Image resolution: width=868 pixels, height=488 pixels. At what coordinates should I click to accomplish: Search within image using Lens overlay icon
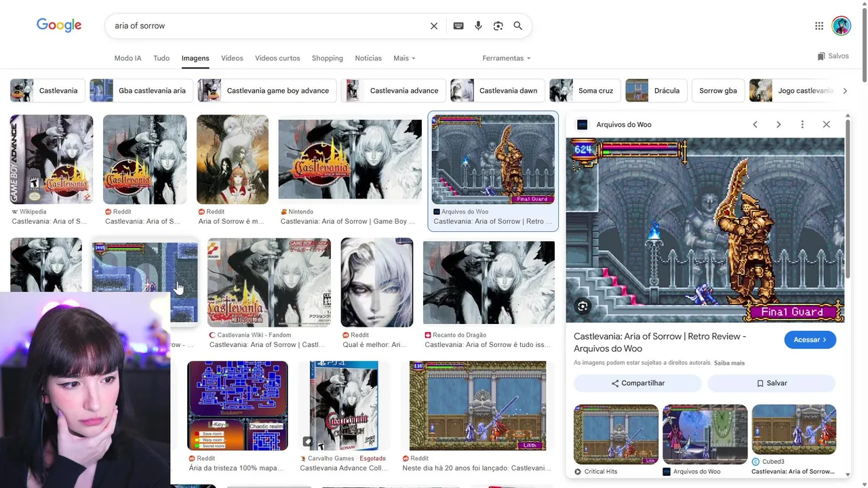583,306
